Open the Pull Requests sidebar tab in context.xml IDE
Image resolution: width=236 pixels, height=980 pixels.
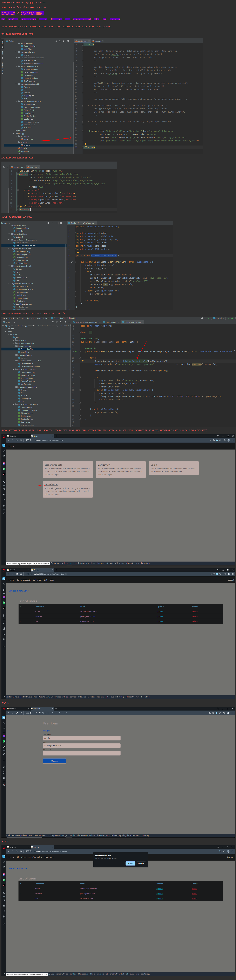coord(2,68)
